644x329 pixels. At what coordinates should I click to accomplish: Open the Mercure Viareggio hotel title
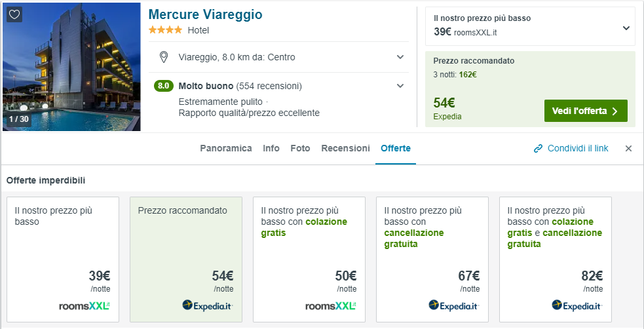(x=205, y=14)
